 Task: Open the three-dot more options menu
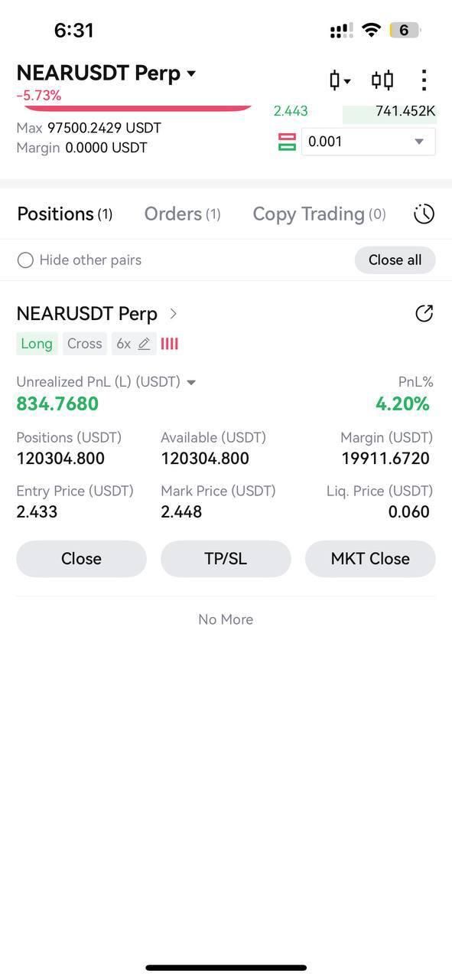coord(424,80)
